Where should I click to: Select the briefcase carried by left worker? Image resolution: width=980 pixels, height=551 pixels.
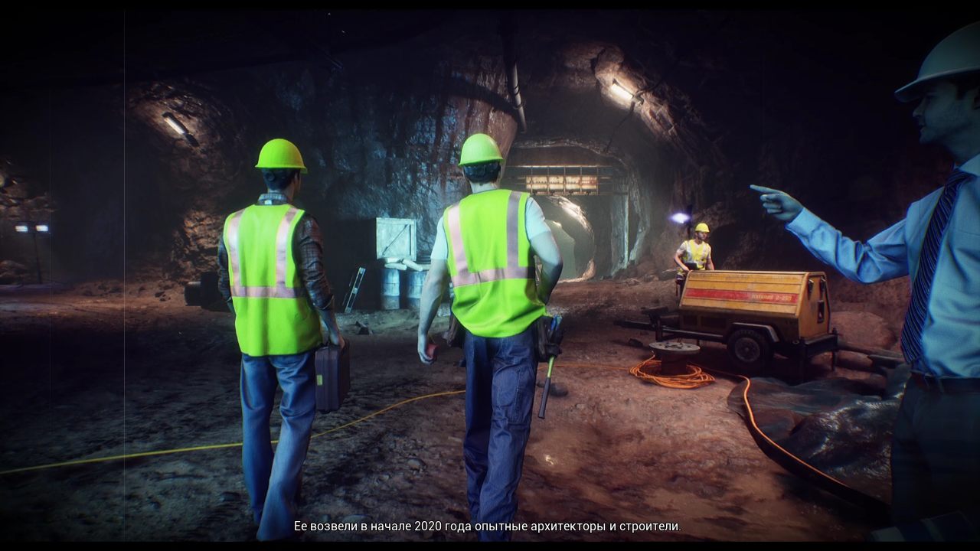(x=332, y=375)
